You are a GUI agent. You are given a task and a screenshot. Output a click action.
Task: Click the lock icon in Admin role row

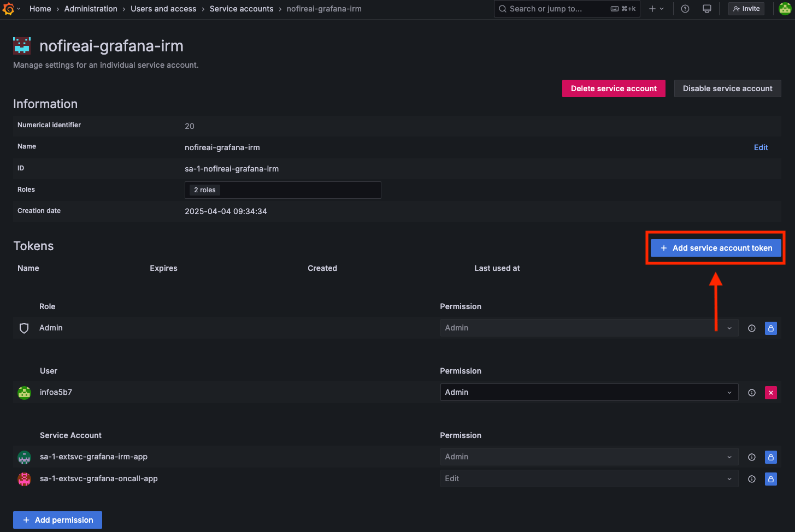tap(771, 328)
